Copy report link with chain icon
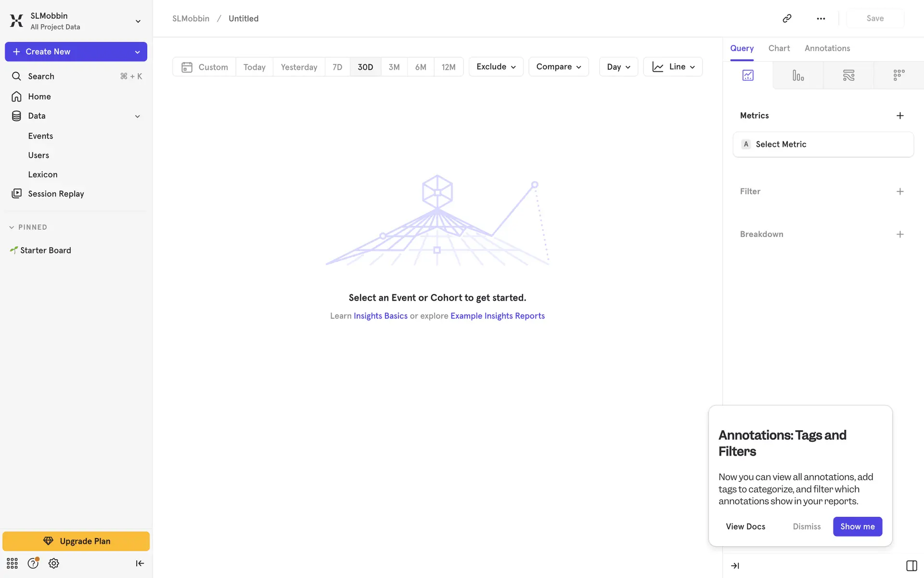Viewport: 924px width, 578px height. coord(787,18)
